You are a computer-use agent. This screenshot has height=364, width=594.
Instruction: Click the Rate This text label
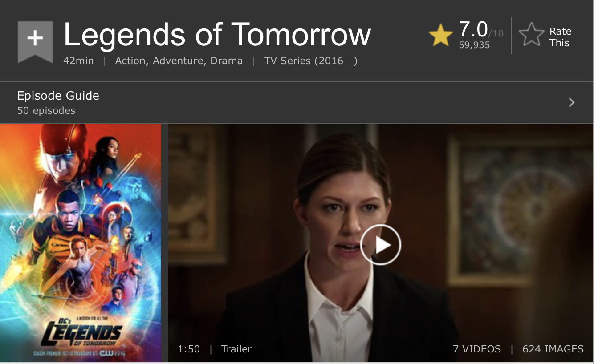(x=560, y=37)
